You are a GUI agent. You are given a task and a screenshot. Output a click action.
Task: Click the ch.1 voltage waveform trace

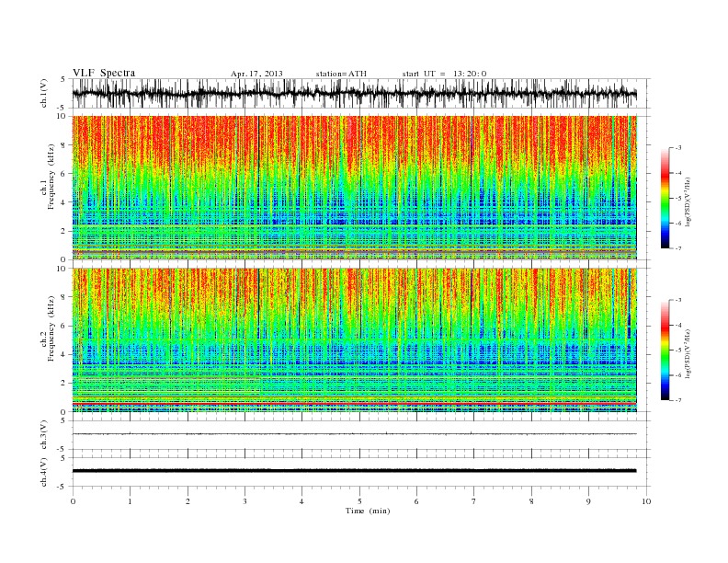point(354,94)
